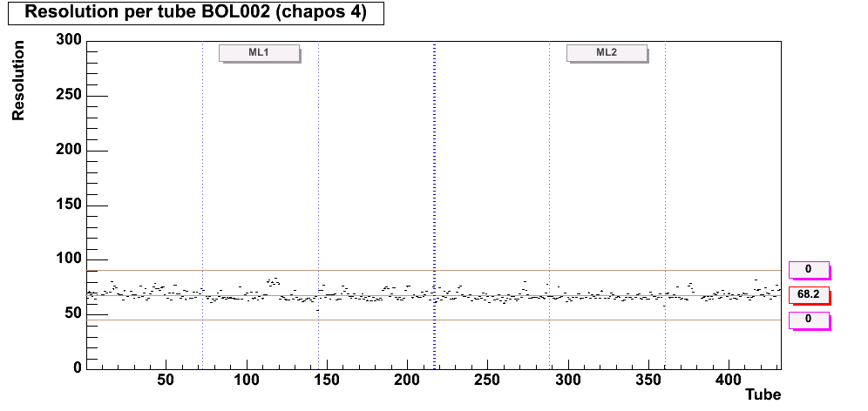Click x-axis label 350
This screenshot has width=868, height=411.
tap(648, 380)
